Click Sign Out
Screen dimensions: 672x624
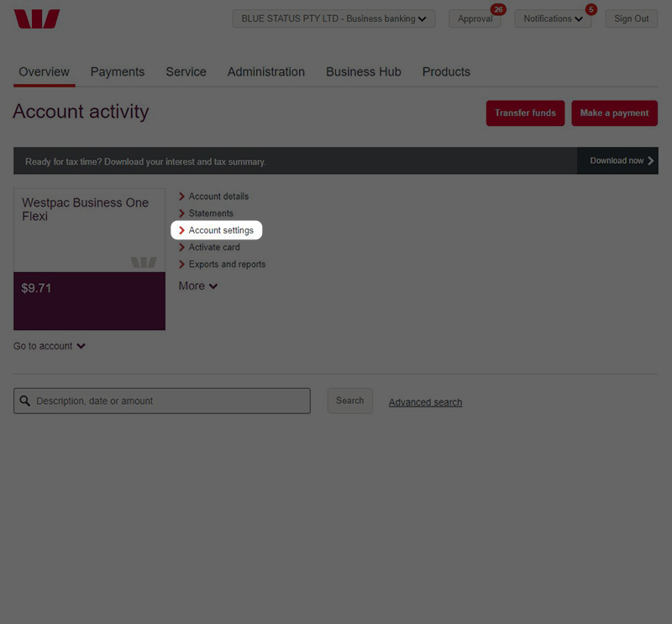632,18
